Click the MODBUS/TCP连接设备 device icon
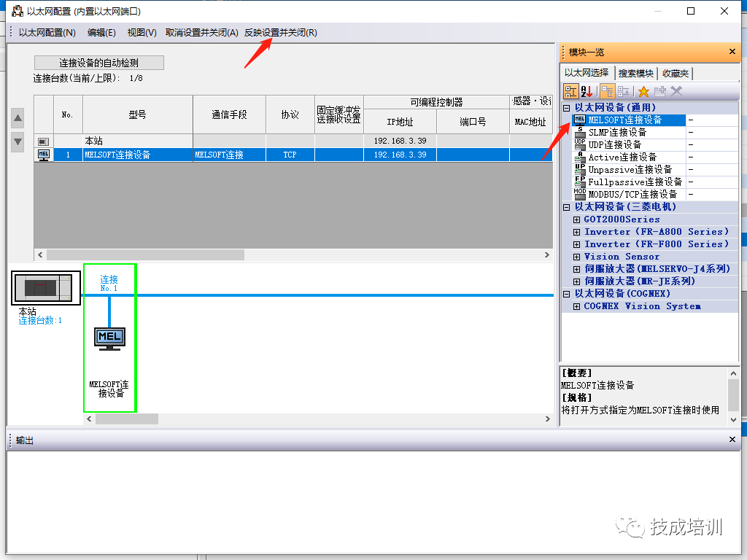 (580, 194)
